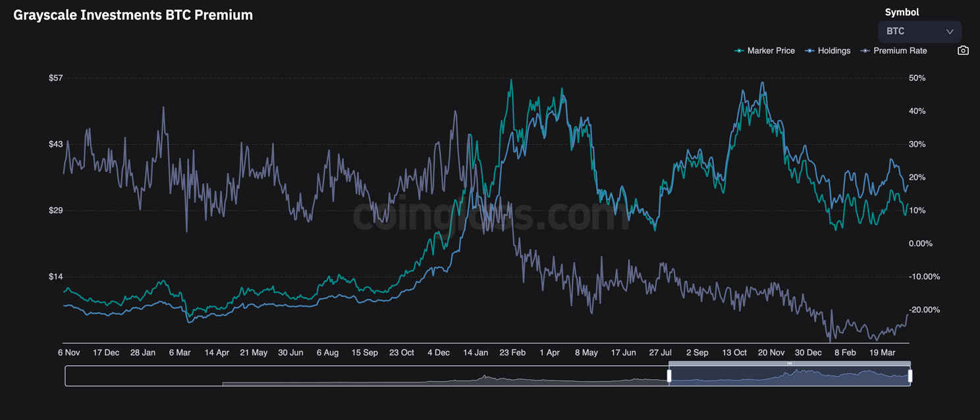Image resolution: width=980 pixels, height=420 pixels.
Task: Click the '8 May' date axis label
Action: [x=586, y=353]
